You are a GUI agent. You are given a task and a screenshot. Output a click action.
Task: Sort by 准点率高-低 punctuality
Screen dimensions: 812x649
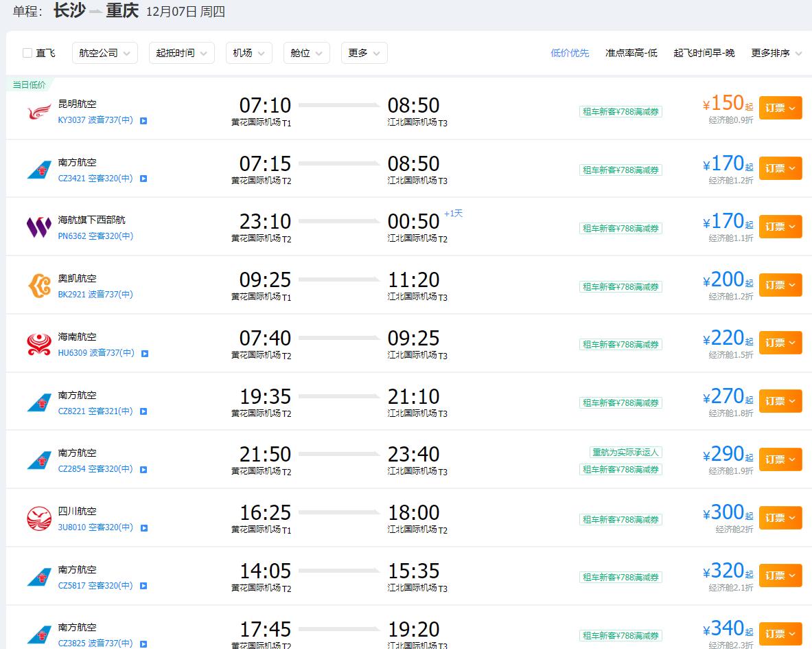pos(631,53)
